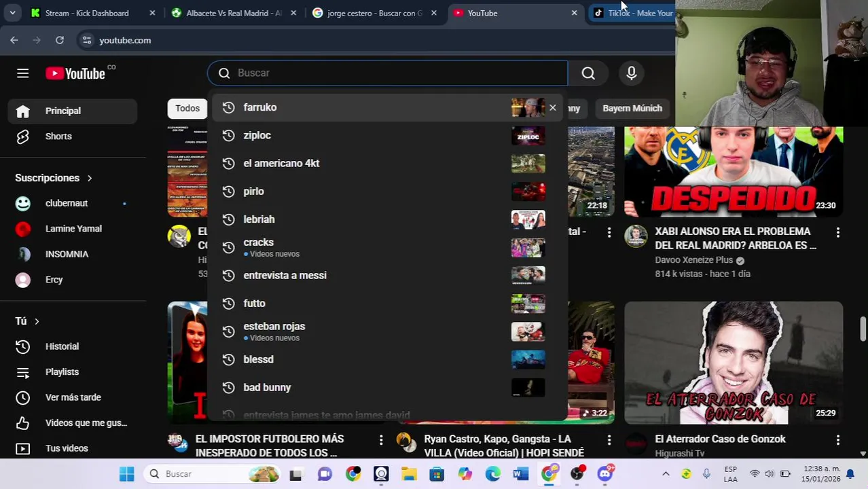Open Playlists in the sidebar

point(73,372)
